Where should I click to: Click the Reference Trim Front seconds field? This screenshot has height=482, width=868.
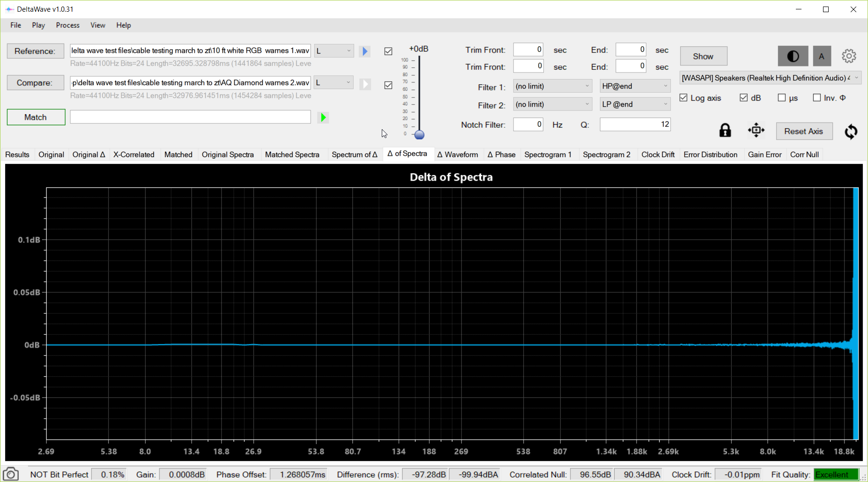tap(528, 50)
